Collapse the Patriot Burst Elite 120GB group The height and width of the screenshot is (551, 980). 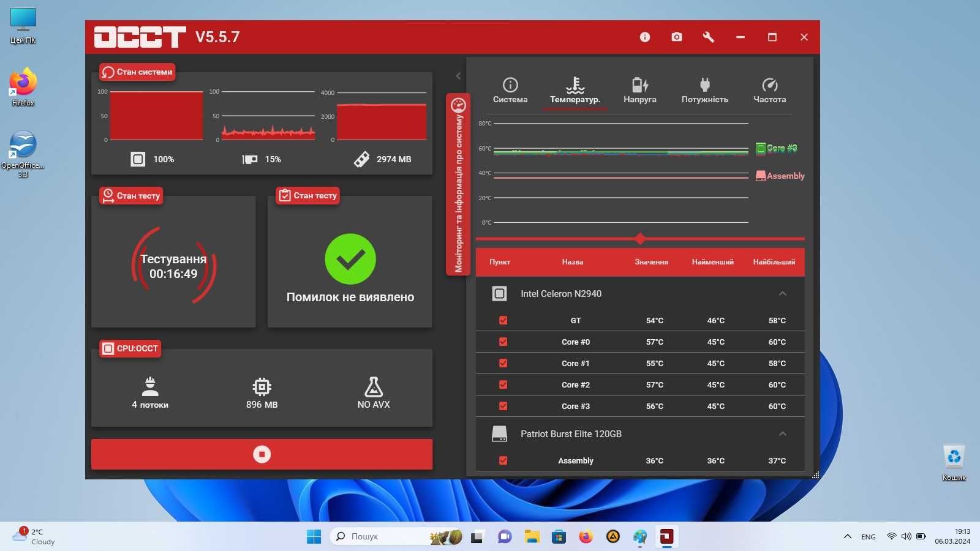click(x=782, y=433)
